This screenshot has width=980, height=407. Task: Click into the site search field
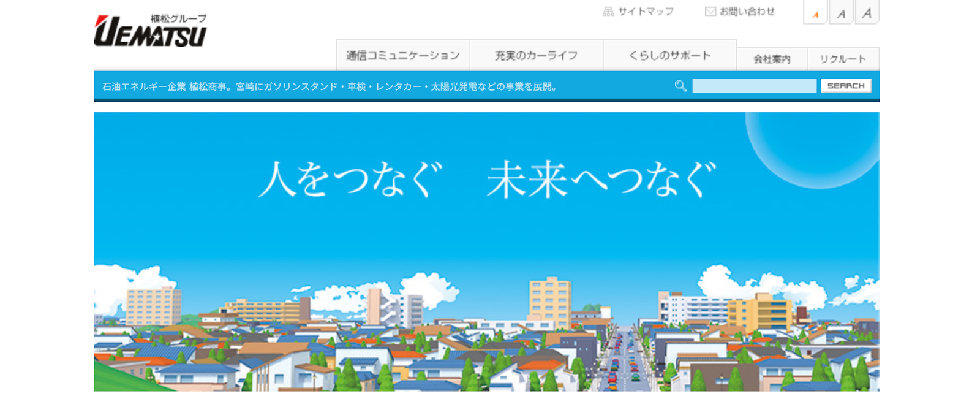point(754,86)
